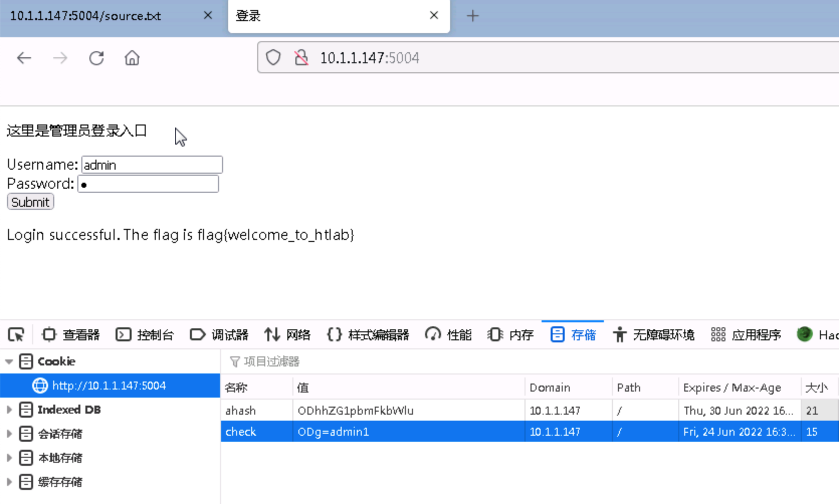Viewport: 839px width, 504px height.
Task: Open the HackBar panel with green icon
Action: [x=817, y=335]
